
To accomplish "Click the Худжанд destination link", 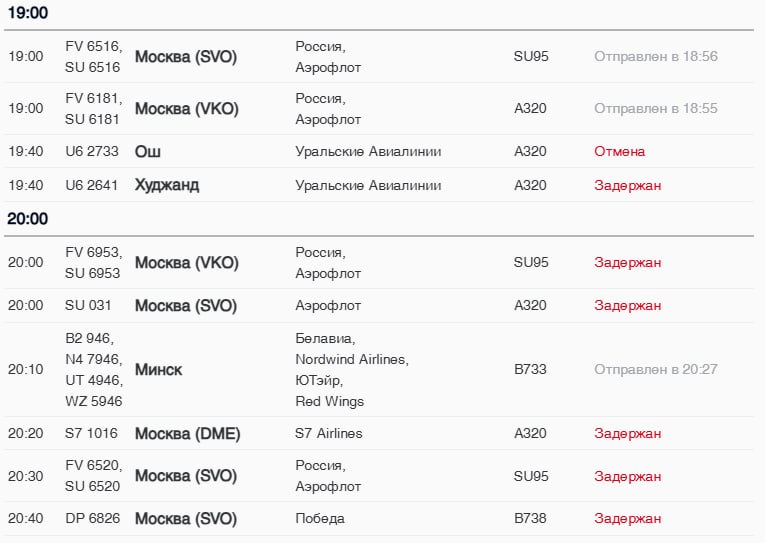I will [167, 185].
